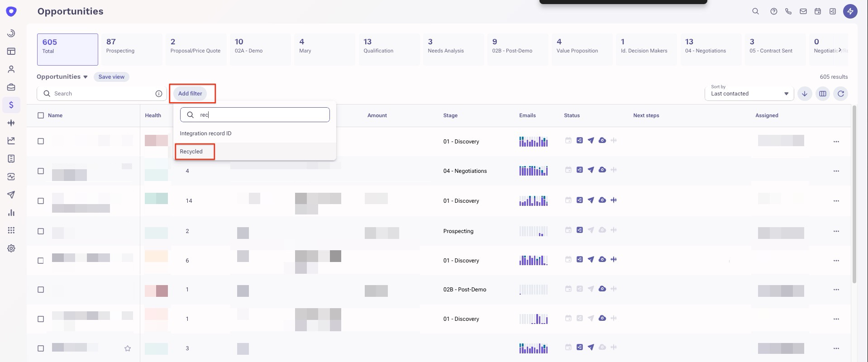
Task: Check the 04 - Negotiations row checkbox
Action: tap(41, 171)
